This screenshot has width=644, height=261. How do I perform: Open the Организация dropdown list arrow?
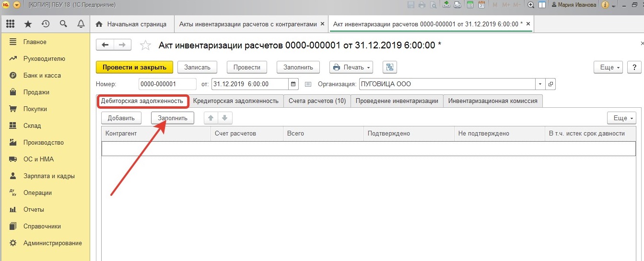click(540, 84)
